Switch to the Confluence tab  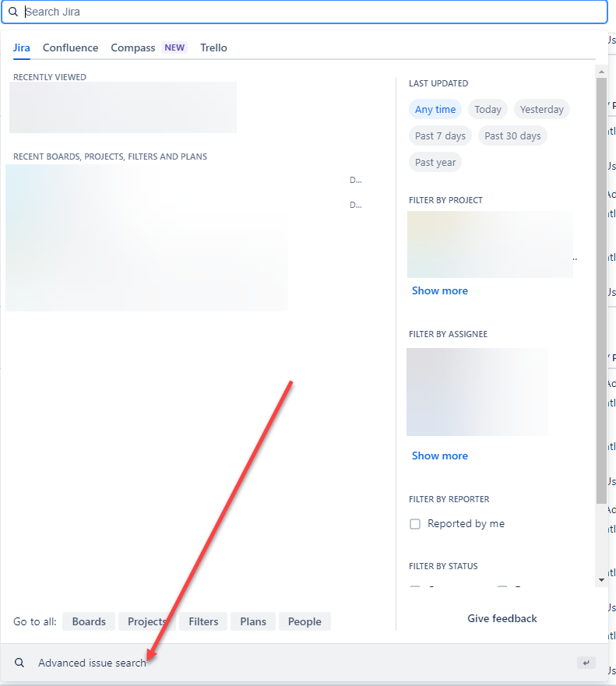click(70, 47)
